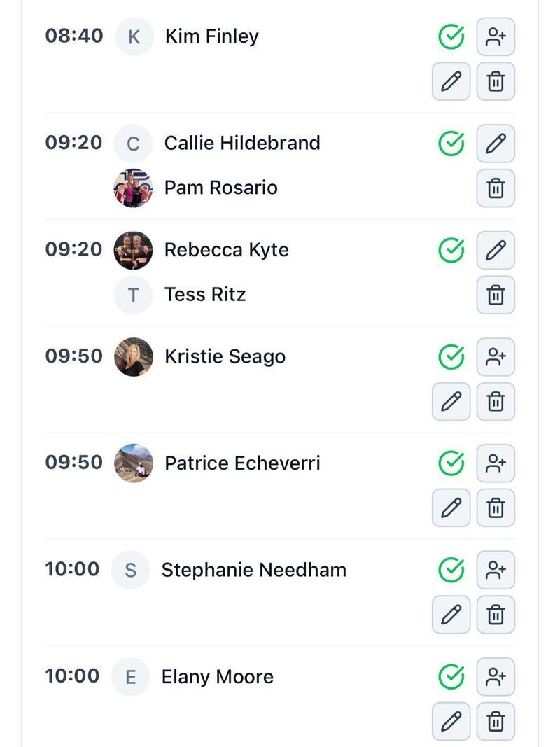The image size is (560, 747).
Task: Toggle the green check for Kim Finley
Action: click(451, 37)
